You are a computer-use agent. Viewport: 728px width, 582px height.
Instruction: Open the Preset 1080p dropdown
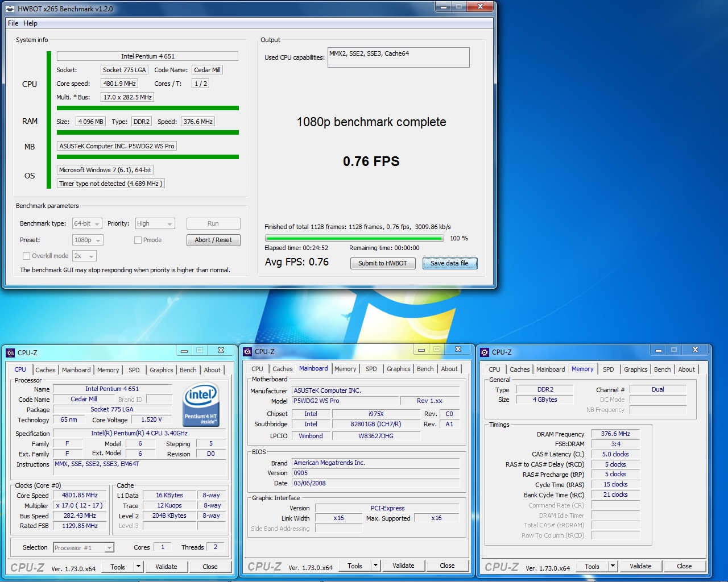(x=88, y=240)
